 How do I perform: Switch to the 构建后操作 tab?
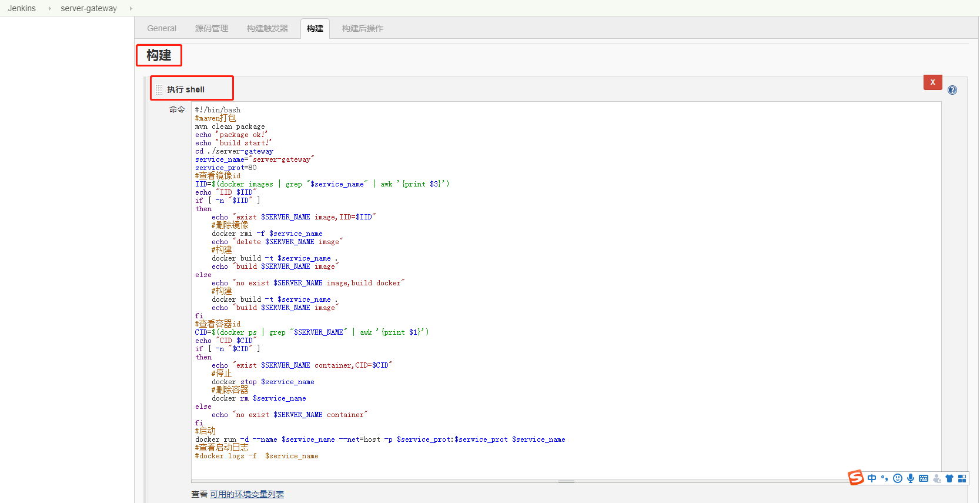[363, 28]
